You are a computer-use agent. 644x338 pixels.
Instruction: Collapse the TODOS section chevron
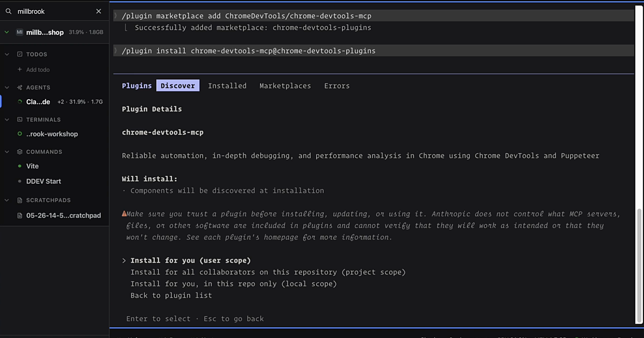[7, 54]
